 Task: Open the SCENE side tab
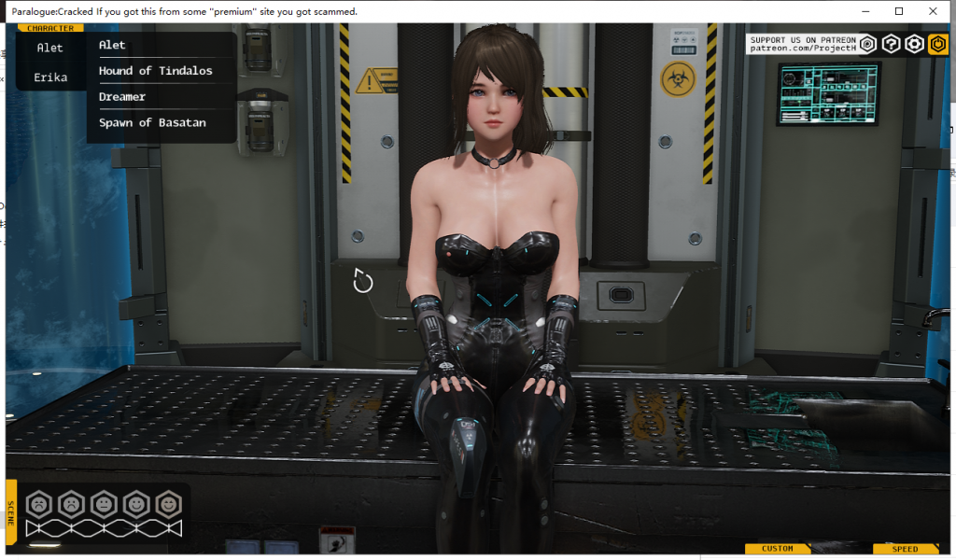pyautogui.click(x=11, y=511)
